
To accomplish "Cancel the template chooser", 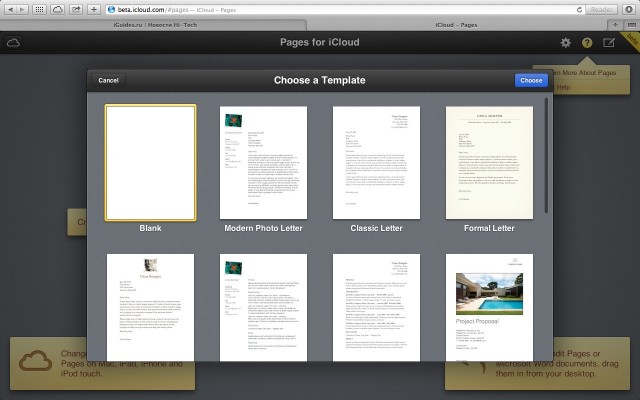I will pyautogui.click(x=108, y=80).
